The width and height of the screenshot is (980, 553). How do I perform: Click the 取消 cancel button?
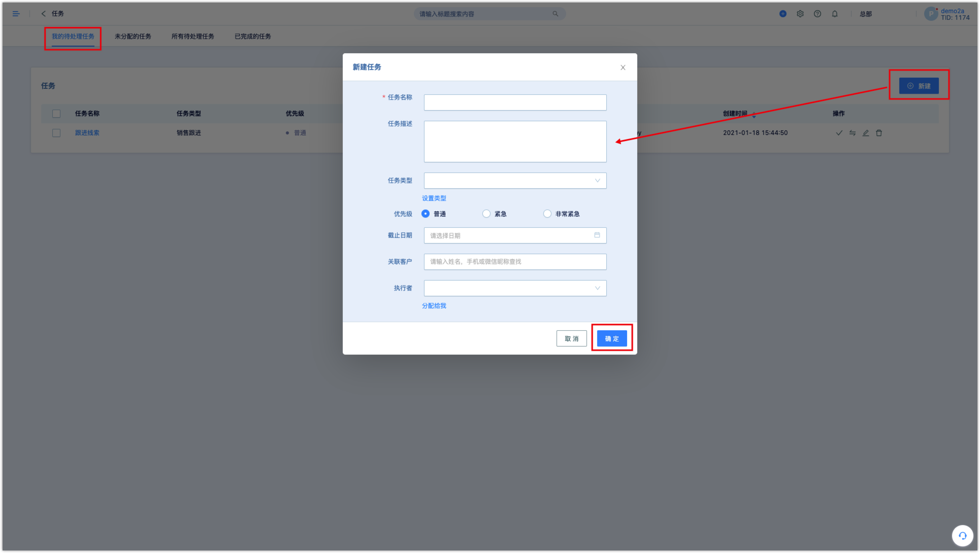[571, 338]
